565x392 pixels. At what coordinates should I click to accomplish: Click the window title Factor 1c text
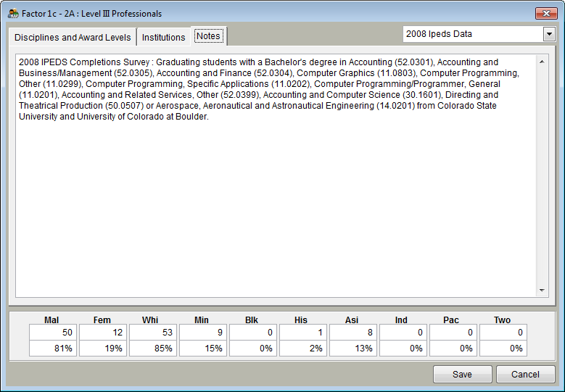tap(92, 14)
